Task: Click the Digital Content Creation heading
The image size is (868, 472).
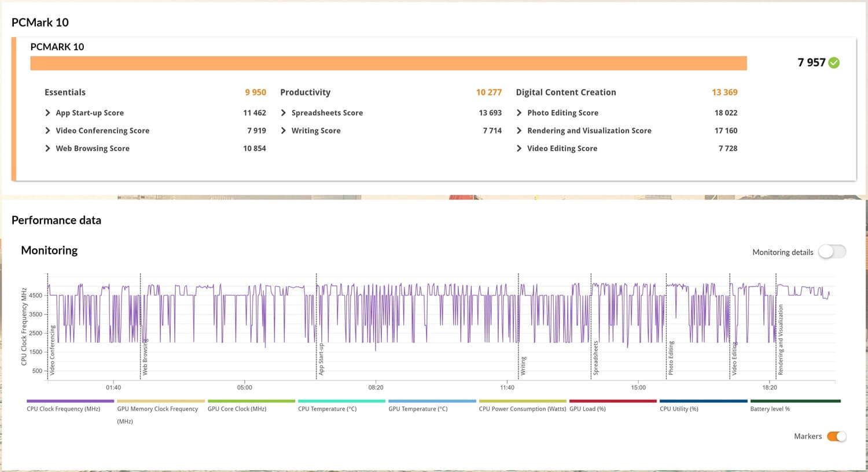Action: click(566, 93)
